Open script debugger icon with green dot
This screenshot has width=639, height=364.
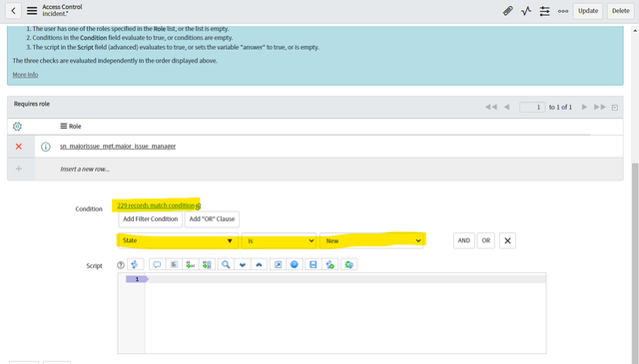(330, 264)
